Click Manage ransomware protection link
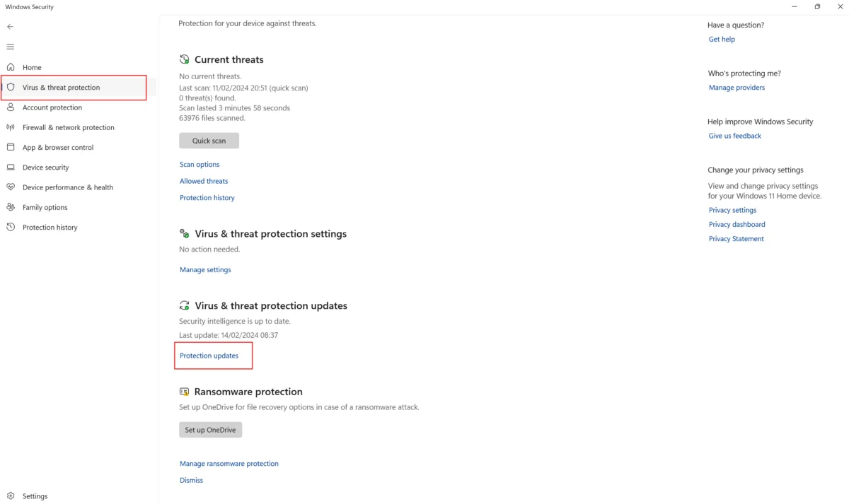Image resolution: width=849 pixels, height=504 pixels. click(229, 464)
